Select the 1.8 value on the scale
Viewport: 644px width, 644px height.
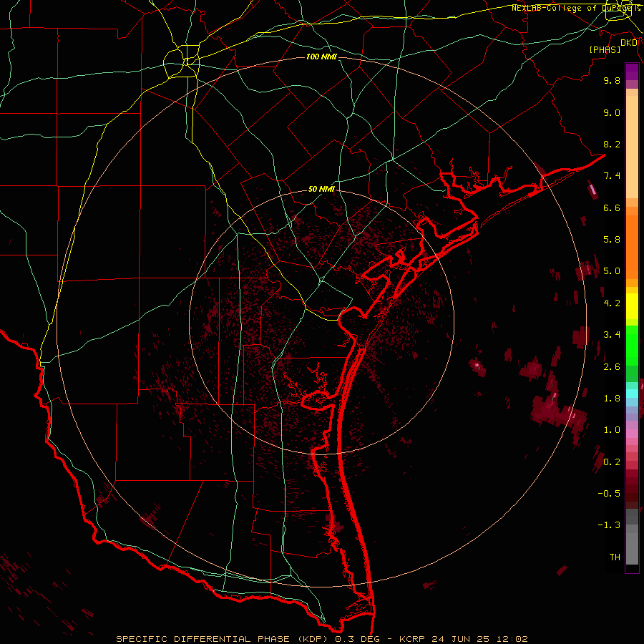coord(612,399)
